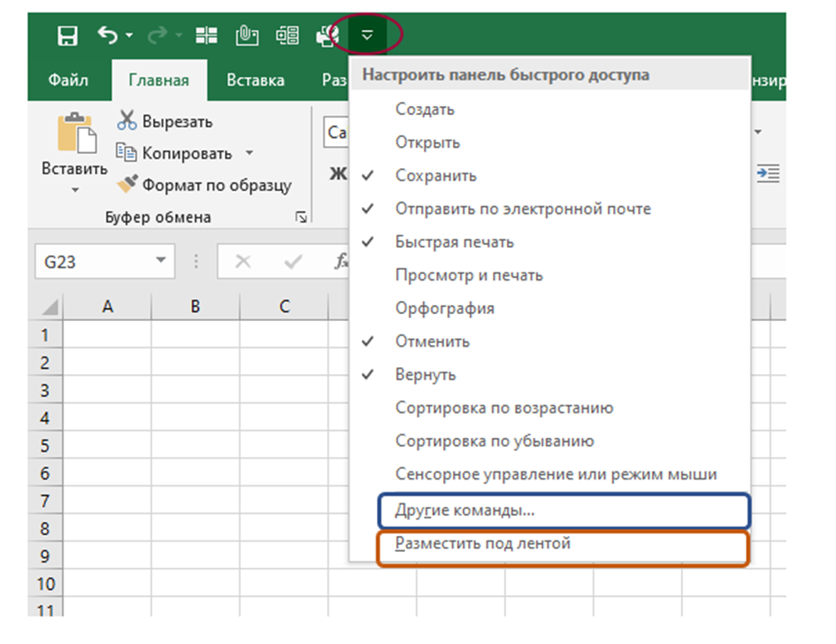Click the Undo arrow icon
Screen dimensions: 836x644
[108, 35]
